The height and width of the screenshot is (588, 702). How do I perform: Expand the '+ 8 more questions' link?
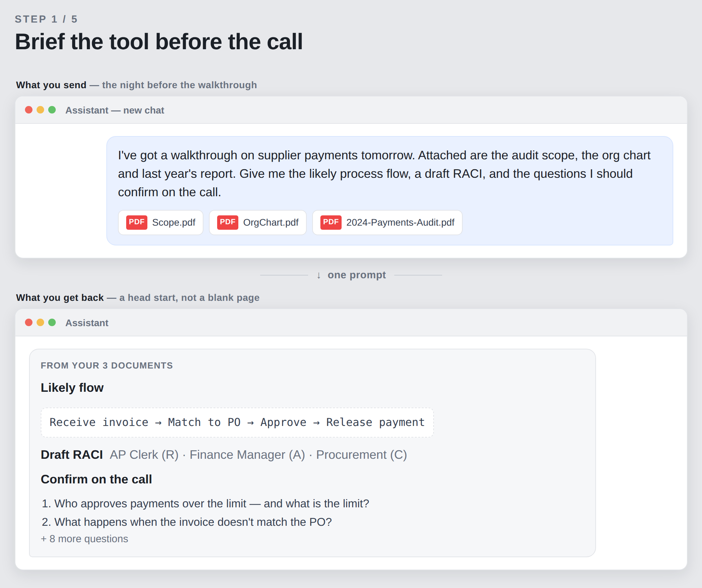(x=84, y=539)
